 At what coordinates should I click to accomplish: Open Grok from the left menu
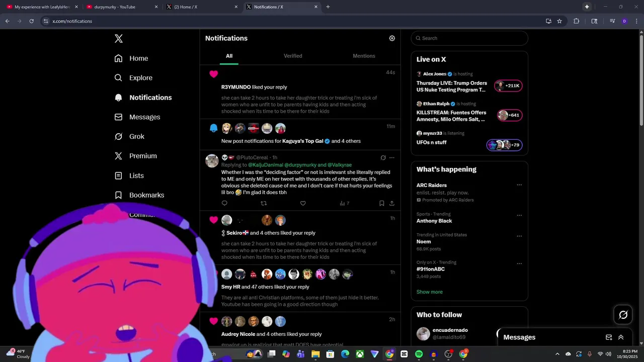coord(129,136)
